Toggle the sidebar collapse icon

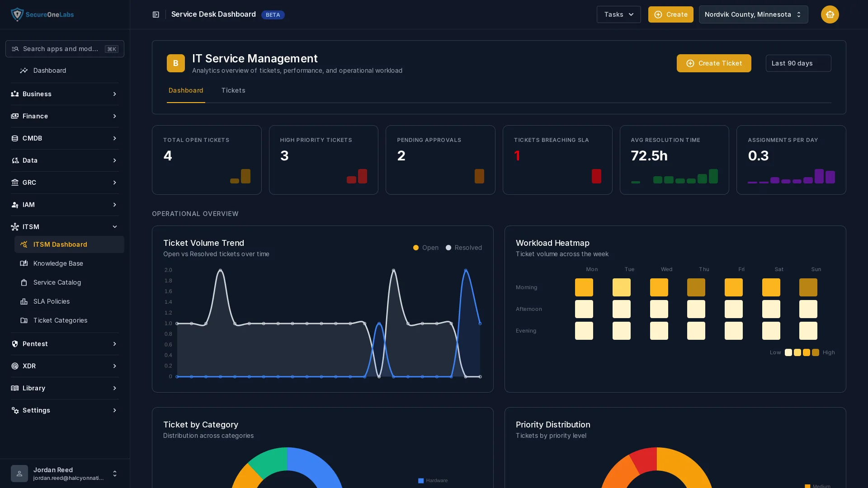coord(156,14)
